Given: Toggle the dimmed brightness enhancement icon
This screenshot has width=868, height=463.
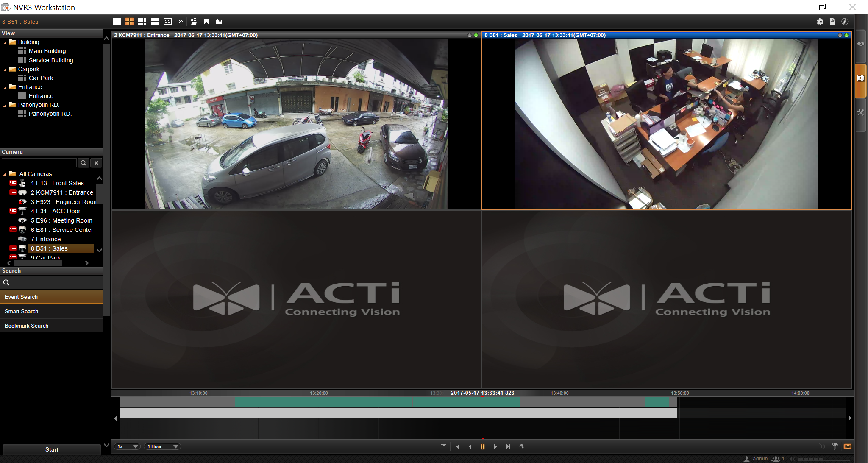Looking at the screenshot, I should (x=822, y=446).
